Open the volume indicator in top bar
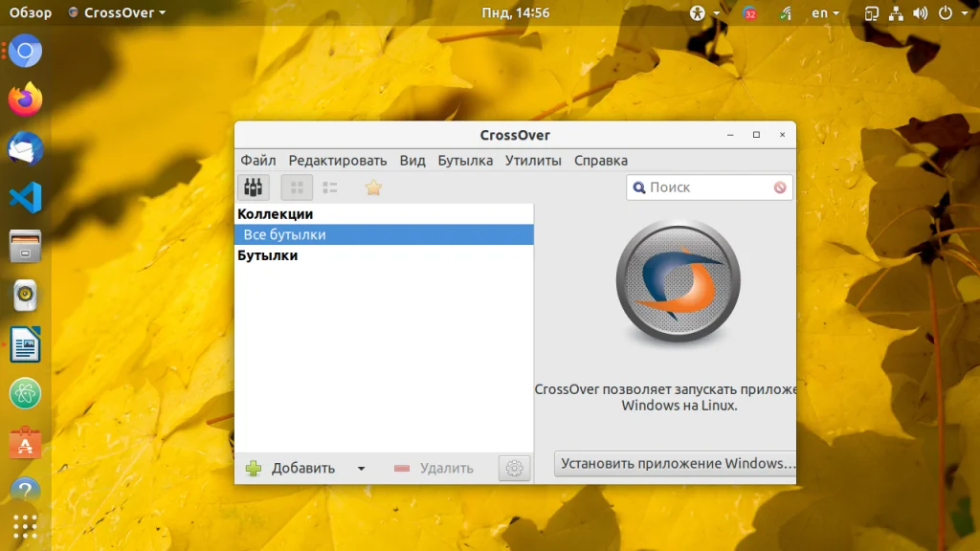This screenshot has width=980, height=551. [x=920, y=13]
